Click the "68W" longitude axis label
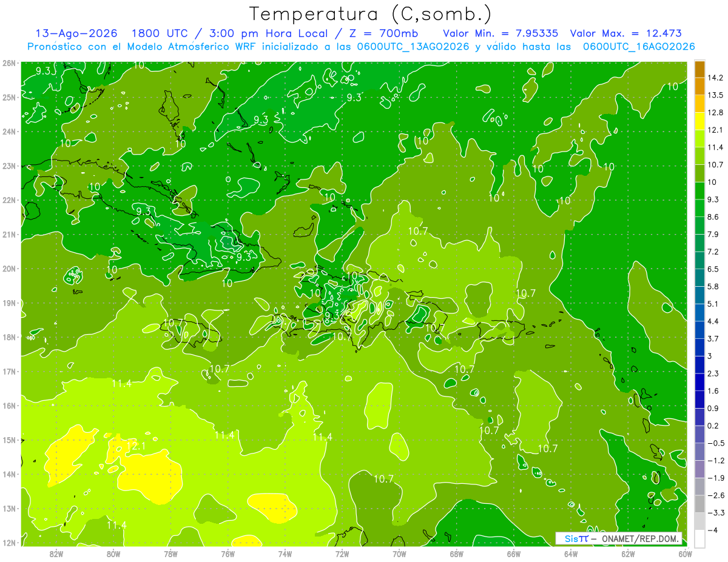 click(x=457, y=554)
